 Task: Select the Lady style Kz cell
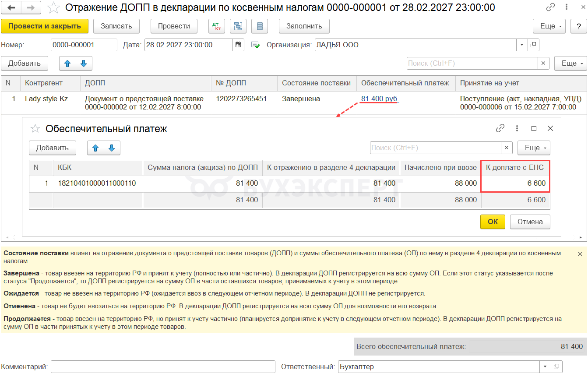pyautogui.click(x=50, y=103)
